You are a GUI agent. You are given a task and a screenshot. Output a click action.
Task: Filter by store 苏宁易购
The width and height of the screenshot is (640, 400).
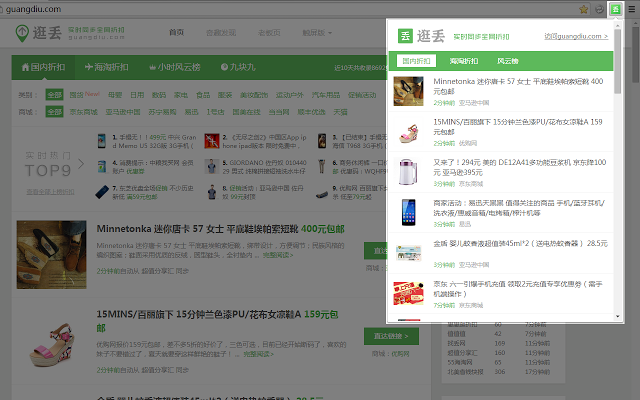click(162, 111)
